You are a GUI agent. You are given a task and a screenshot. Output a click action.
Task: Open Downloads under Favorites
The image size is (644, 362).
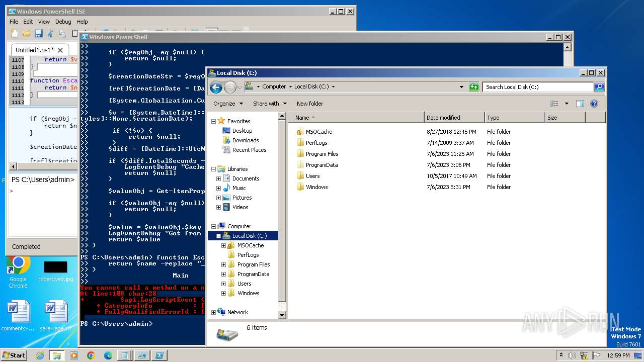246,140
